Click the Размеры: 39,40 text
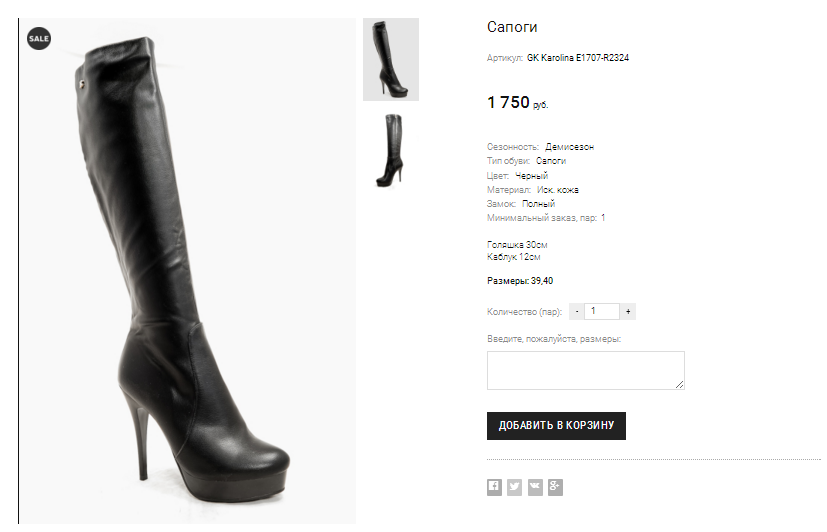 click(520, 280)
